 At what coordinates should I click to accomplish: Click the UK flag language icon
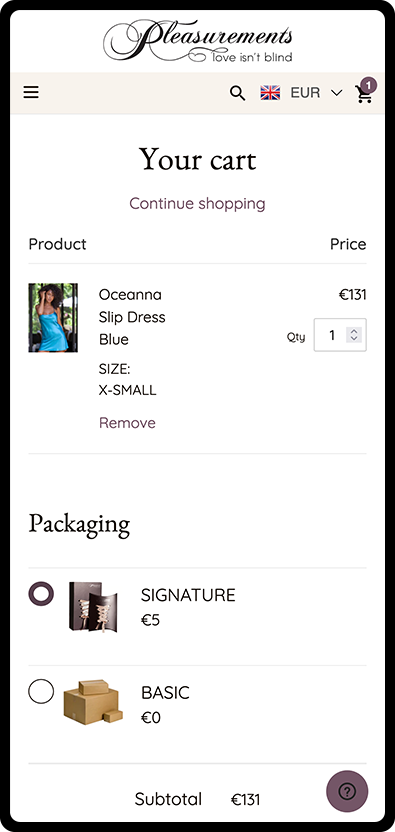(270, 93)
